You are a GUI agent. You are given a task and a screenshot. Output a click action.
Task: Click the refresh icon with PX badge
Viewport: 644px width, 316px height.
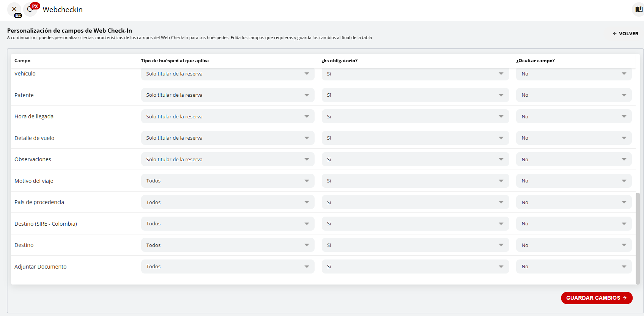point(30,9)
